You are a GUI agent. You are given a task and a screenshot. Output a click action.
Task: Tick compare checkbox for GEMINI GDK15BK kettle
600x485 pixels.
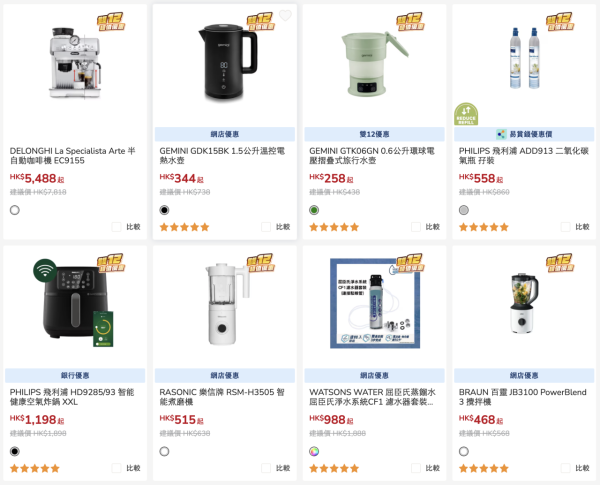pyautogui.click(x=266, y=227)
